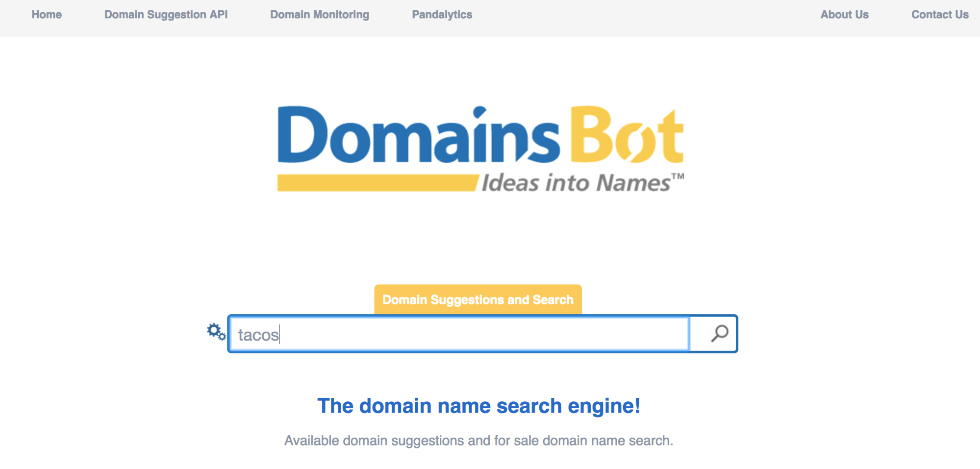
Task: Click the DomainsBot logo
Action: pyautogui.click(x=480, y=149)
